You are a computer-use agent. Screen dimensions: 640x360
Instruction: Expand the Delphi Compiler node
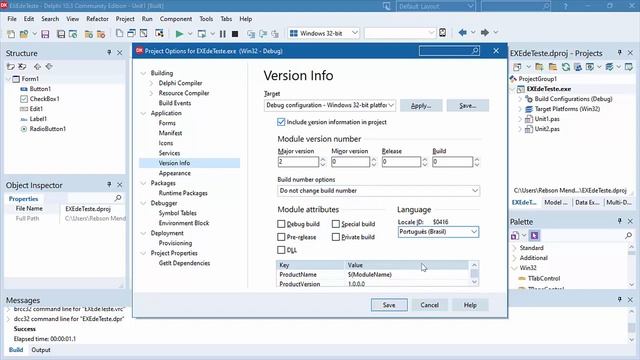coord(151,83)
